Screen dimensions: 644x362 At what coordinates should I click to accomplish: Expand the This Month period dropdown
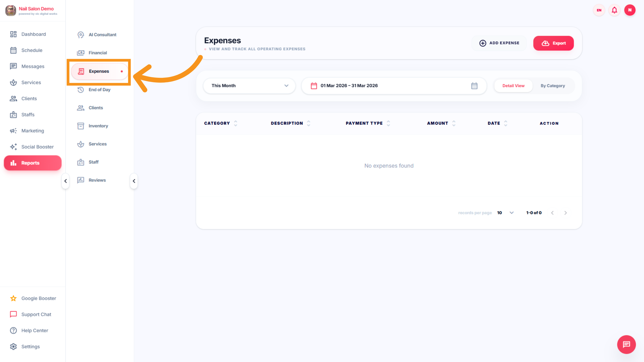pyautogui.click(x=249, y=86)
